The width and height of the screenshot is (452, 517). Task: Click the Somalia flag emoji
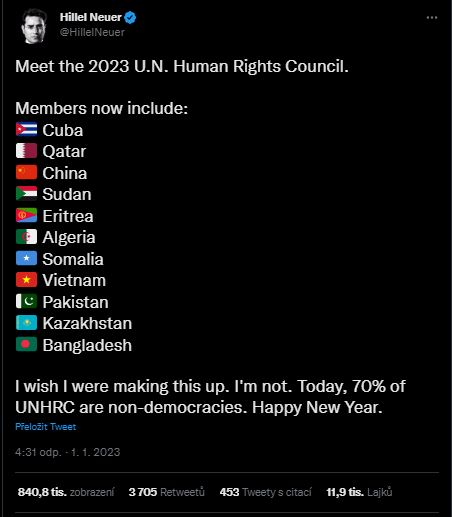[x=26, y=258]
